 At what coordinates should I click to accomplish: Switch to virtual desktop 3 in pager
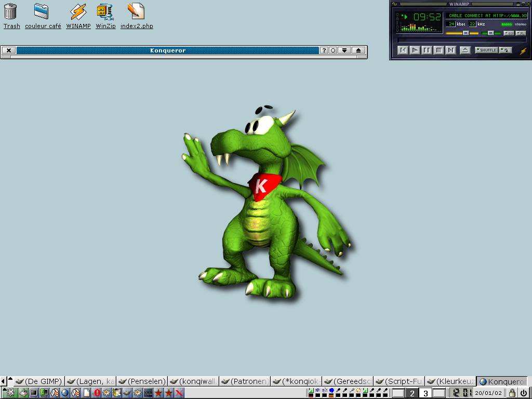tap(425, 393)
